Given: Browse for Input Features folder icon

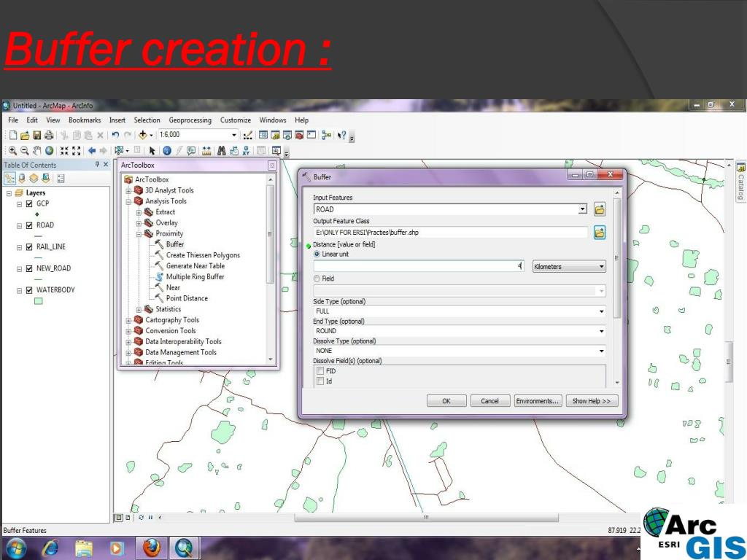Looking at the screenshot, I should pyautogui.click(x=600, y=209).
